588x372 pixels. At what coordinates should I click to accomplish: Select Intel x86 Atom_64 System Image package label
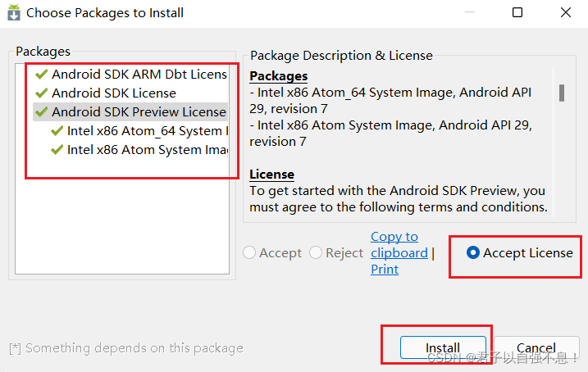[x=144, y=130]
